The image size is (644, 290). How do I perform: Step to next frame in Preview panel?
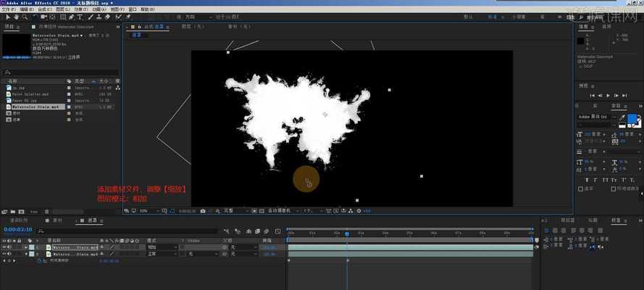pyautogui.click(x=616, y=95)
